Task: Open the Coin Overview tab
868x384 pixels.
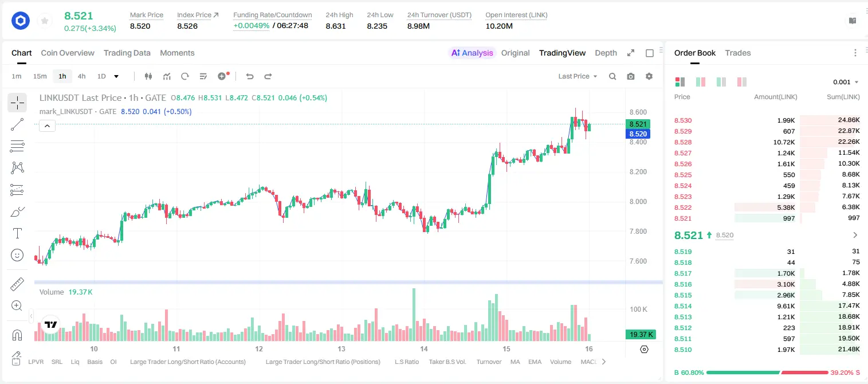Action: [68, 53]
